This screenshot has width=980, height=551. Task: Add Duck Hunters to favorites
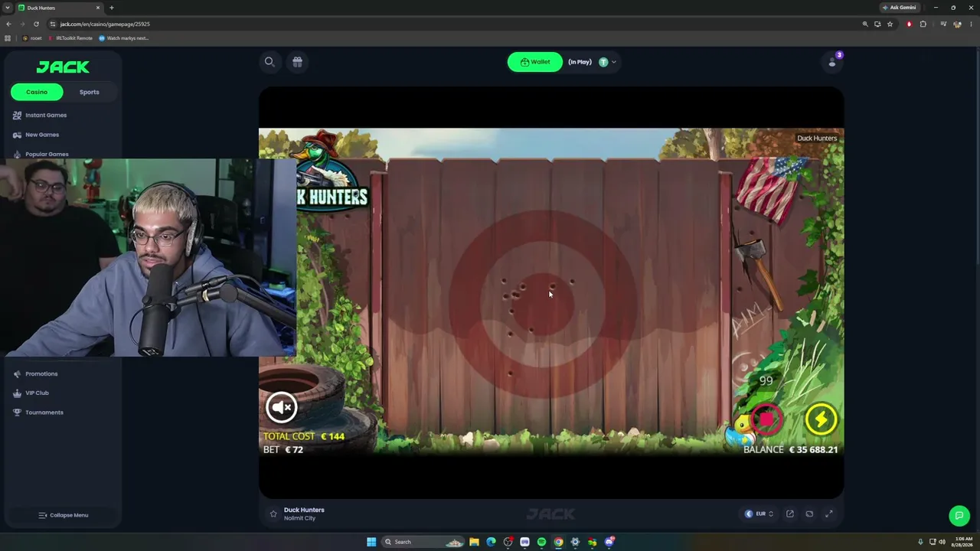coord(273,514)
